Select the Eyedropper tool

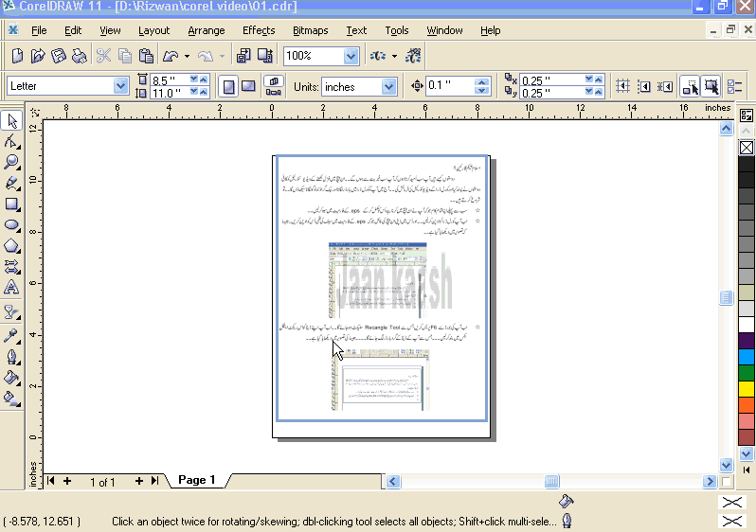[11, 335]
